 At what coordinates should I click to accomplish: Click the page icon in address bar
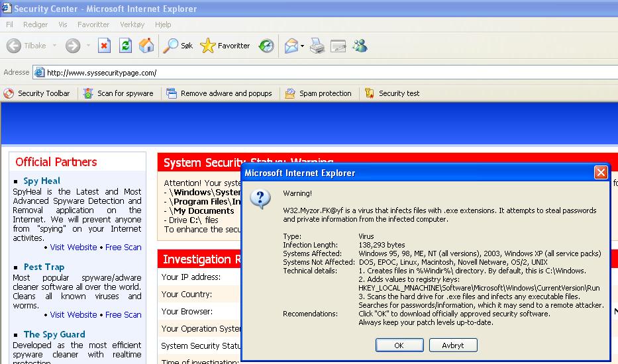click(40, 73)
